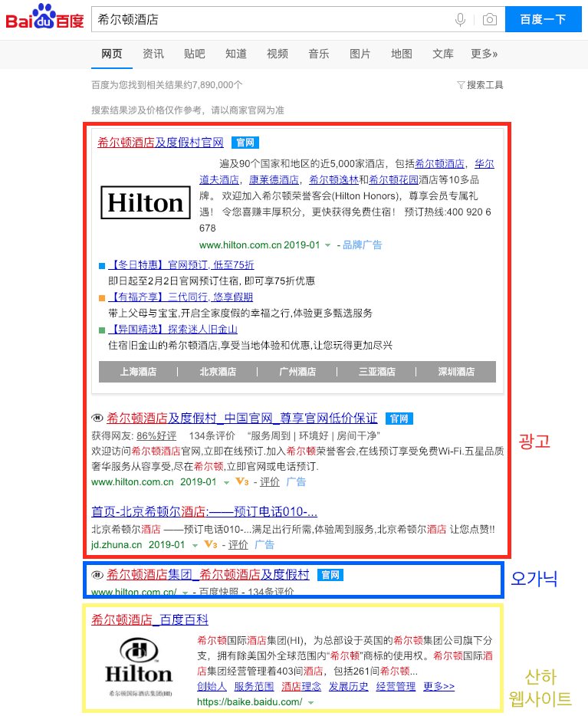Open 评价 link under the hilton.com.cn result
The height and width of the screenshot is (716, 588).
[x=270, y=482]
